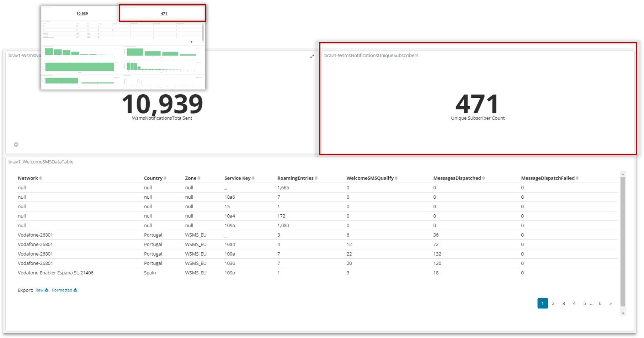Image resolution: width=644 pixels, height=338 pixels.
Task: Click MessagesDispatched value 36
Action: pyautogui.click(x=436, y=235)
